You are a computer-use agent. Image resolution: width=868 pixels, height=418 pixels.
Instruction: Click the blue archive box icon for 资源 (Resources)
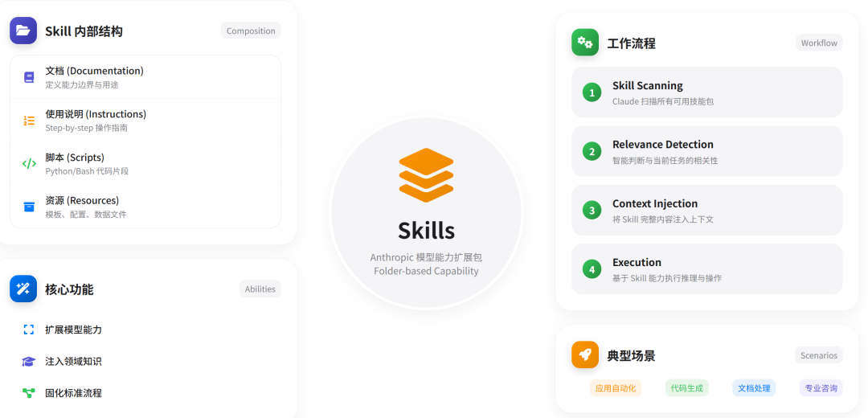click(x=29, y=207)
